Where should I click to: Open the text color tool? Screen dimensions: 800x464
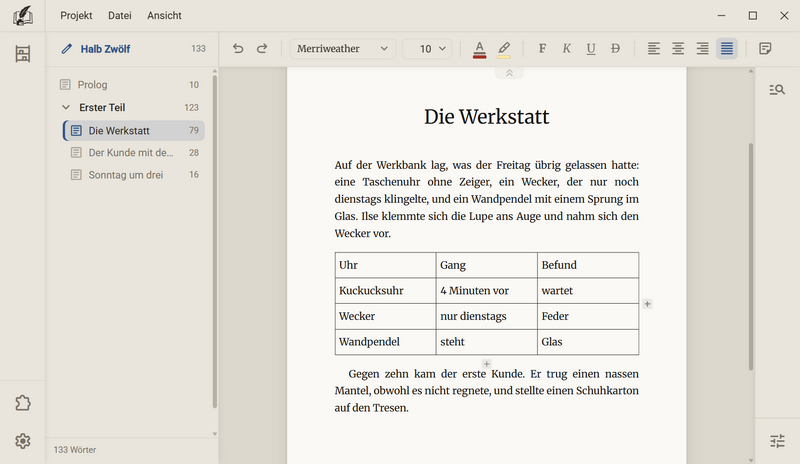[479, 49]
